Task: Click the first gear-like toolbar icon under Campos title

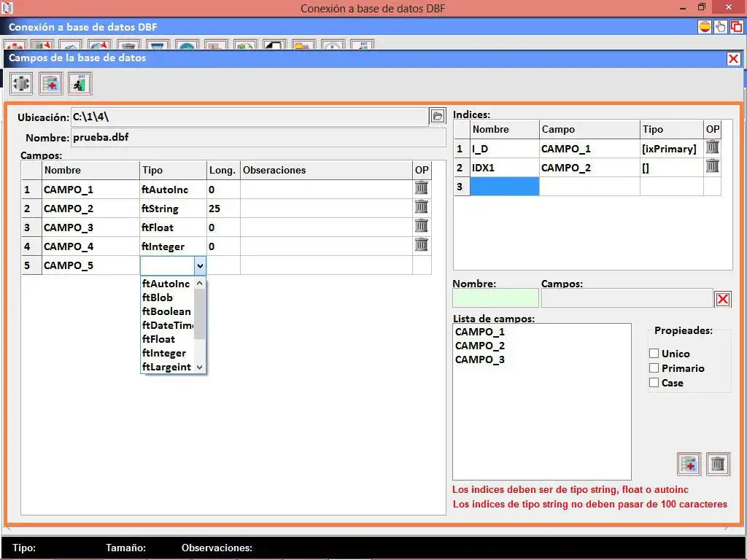Action: point(21,84)
